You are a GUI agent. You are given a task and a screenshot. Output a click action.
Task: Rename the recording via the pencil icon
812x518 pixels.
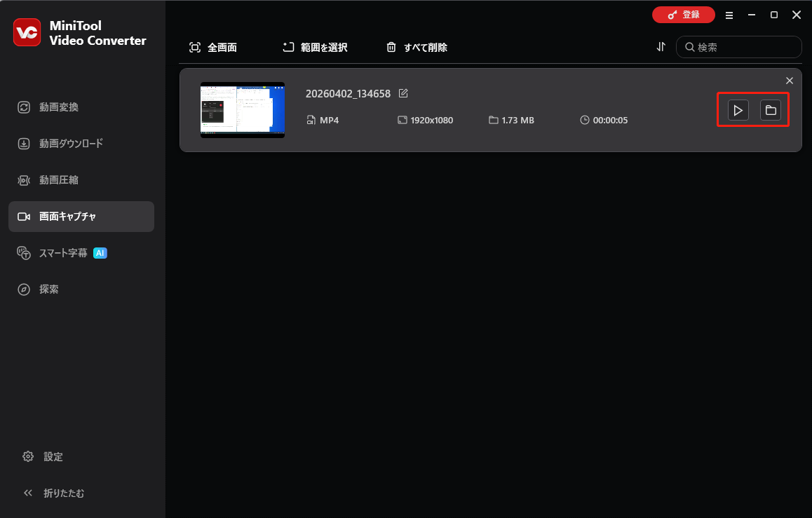pos(403,93)
